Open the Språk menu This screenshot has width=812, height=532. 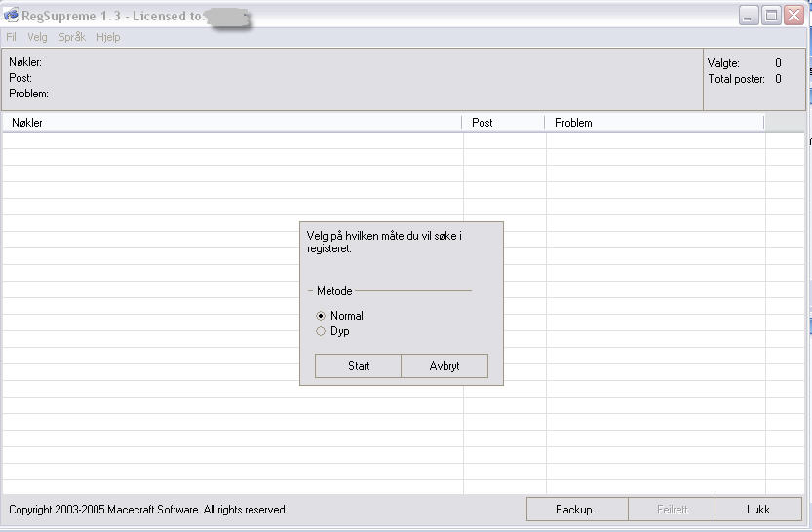pyautogui.click(x=72, y=37)
